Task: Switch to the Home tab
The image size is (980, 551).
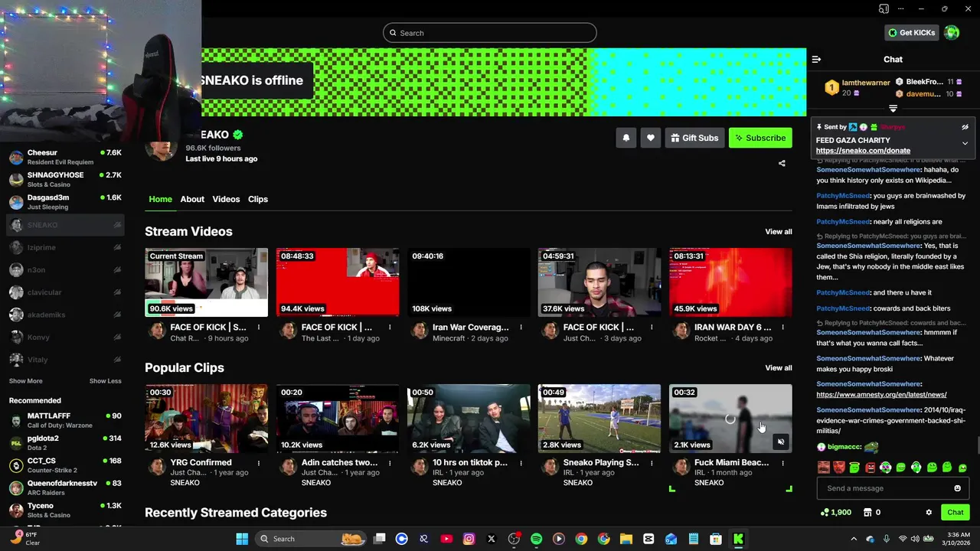Action: tap(160, 199)
